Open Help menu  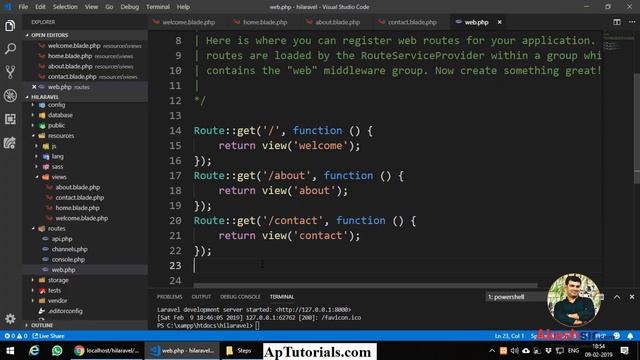pos(183,7)
